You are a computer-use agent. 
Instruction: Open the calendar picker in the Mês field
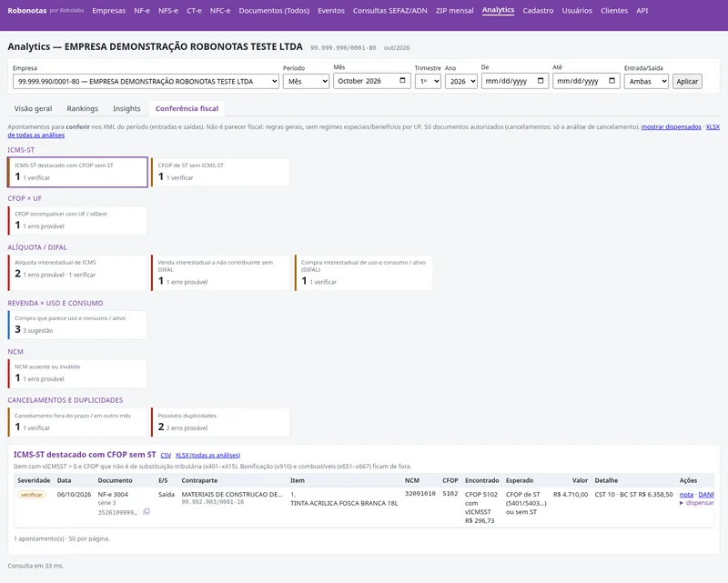point(402,81)
